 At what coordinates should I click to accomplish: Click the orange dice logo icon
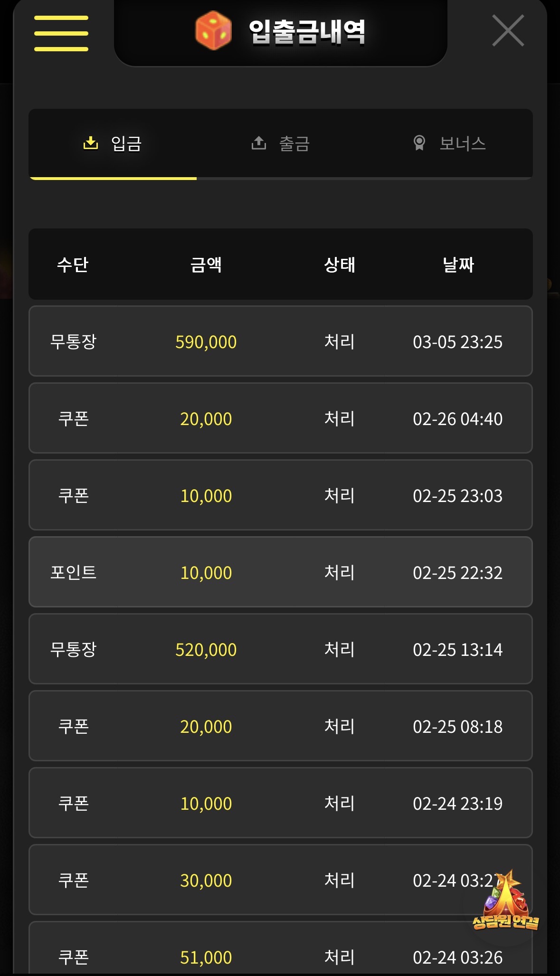coord(213,31)
